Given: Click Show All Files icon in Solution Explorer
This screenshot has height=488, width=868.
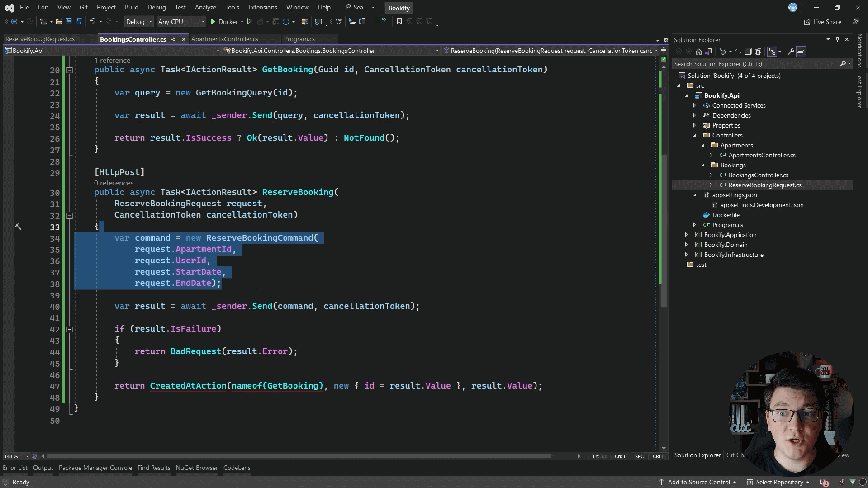Looking at the screenshot, I should click(759, 52).
